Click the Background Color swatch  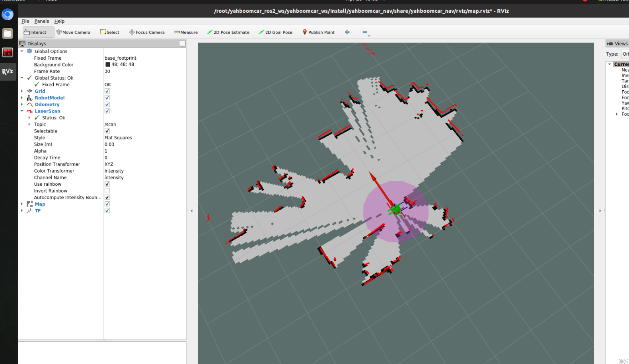tap(108, 64)
